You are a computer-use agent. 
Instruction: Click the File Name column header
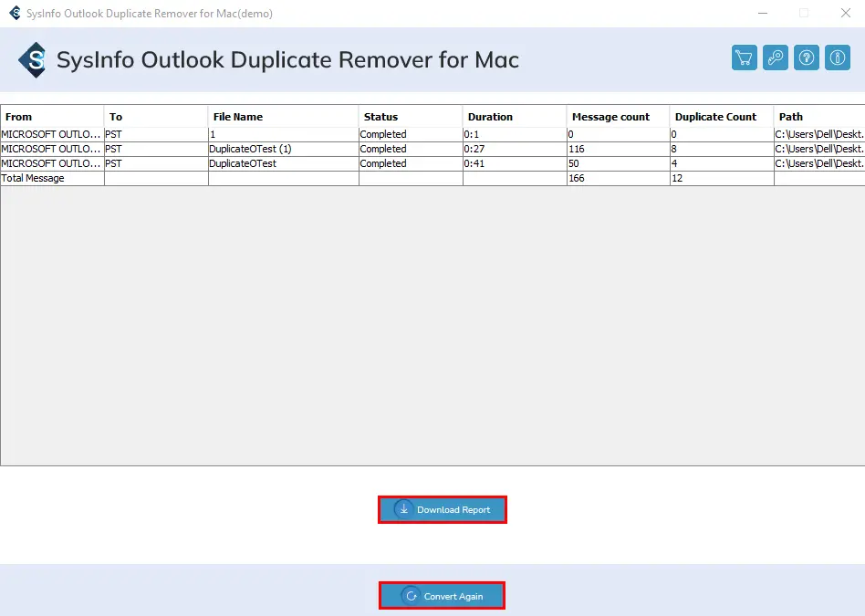click(284, 117)
